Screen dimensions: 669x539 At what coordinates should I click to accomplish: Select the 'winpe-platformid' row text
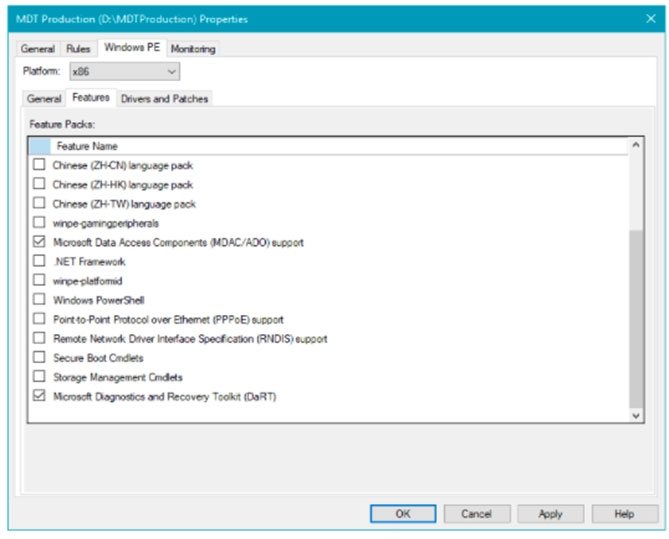tap(87, 280)
